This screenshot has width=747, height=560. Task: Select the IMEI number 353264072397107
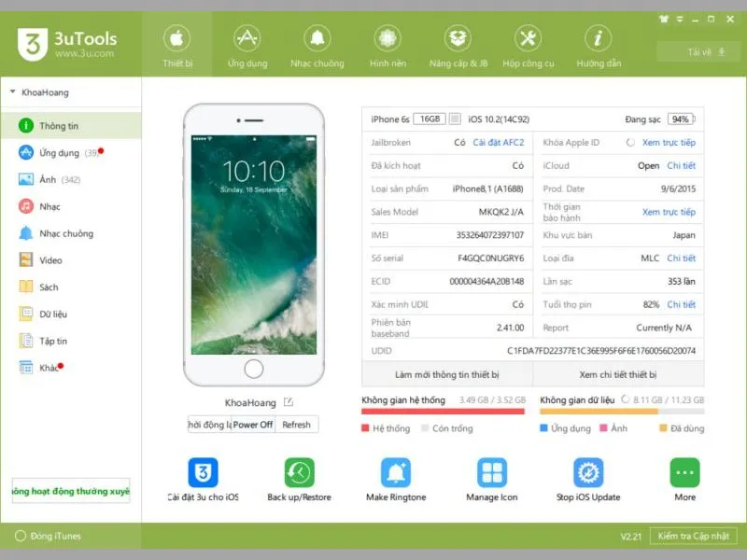coord(489,235)
